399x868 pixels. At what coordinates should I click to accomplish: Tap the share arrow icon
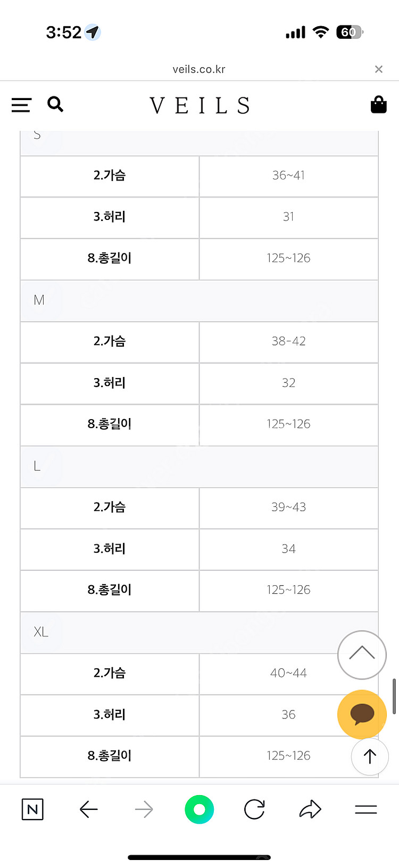(310, 809)
